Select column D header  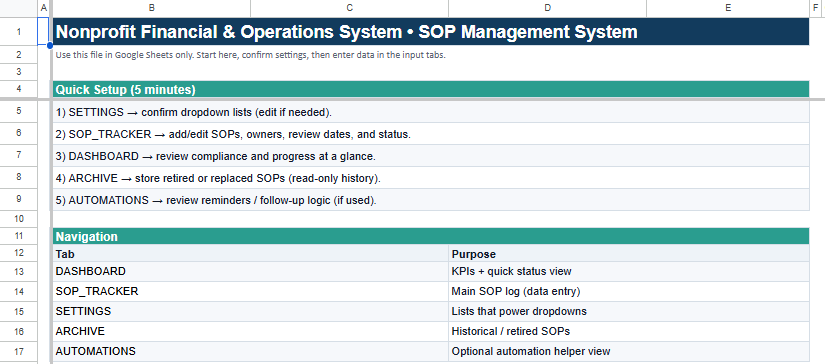[x=547, y=8]
